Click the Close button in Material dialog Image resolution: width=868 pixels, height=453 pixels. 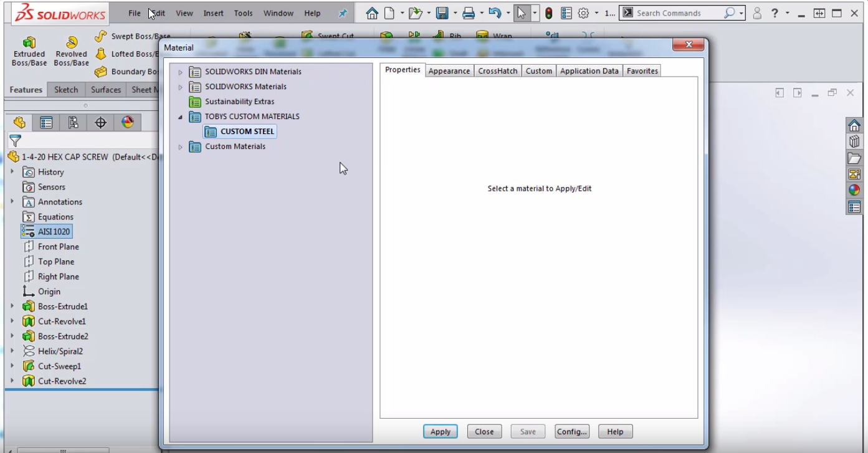pyautogui.click(x=484, y=431)
